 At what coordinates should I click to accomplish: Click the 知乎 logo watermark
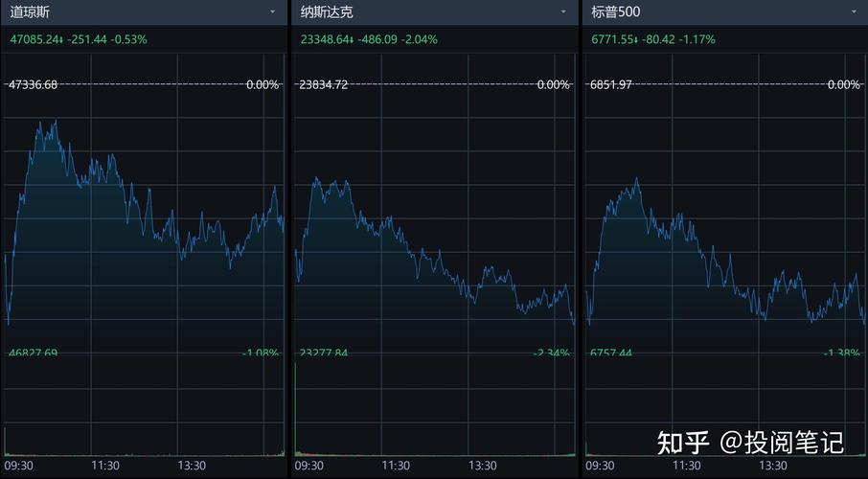[682, 442]
